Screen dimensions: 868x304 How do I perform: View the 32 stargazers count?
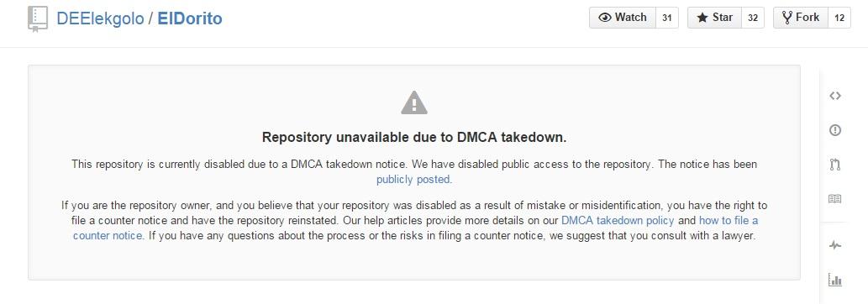(x=752, y=18)
